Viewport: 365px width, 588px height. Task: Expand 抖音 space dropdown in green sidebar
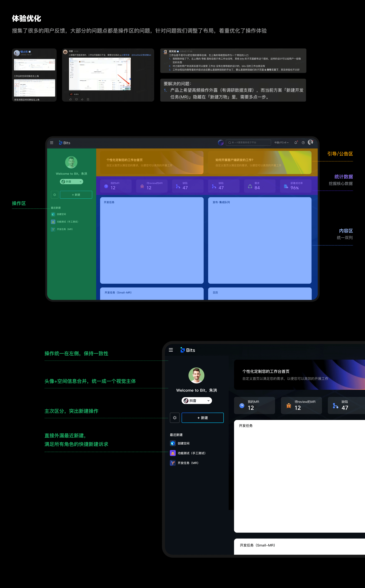pos(72,182)
